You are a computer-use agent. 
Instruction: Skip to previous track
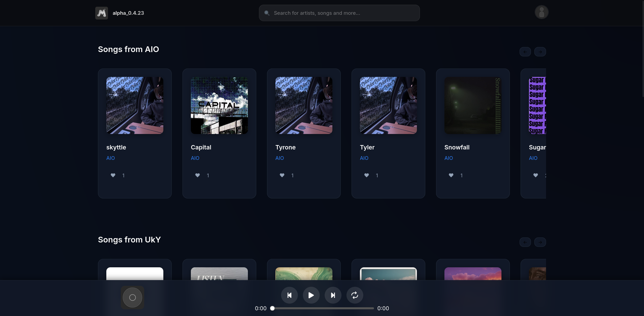pos(289,295)
